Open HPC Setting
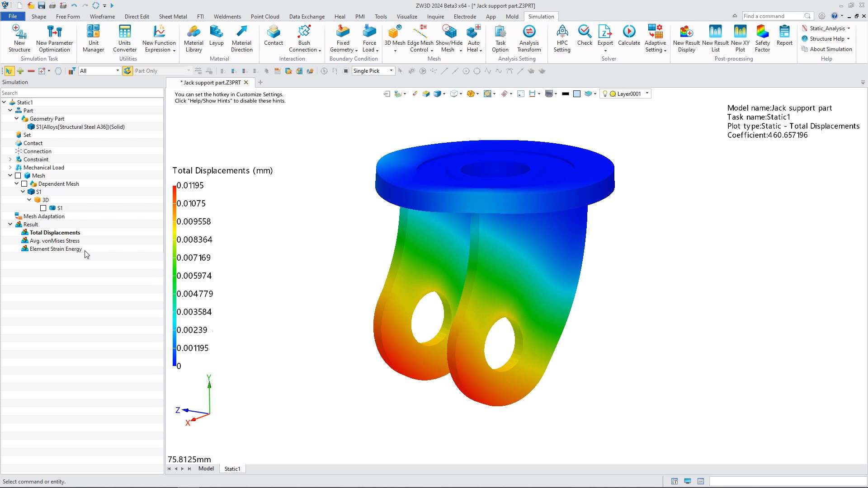 pos(562,38)
